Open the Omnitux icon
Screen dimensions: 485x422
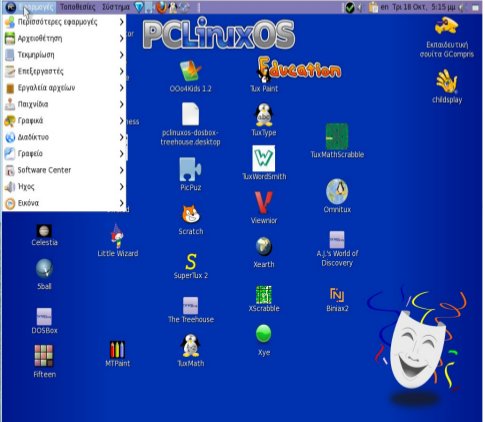click(x=337, y=192)
